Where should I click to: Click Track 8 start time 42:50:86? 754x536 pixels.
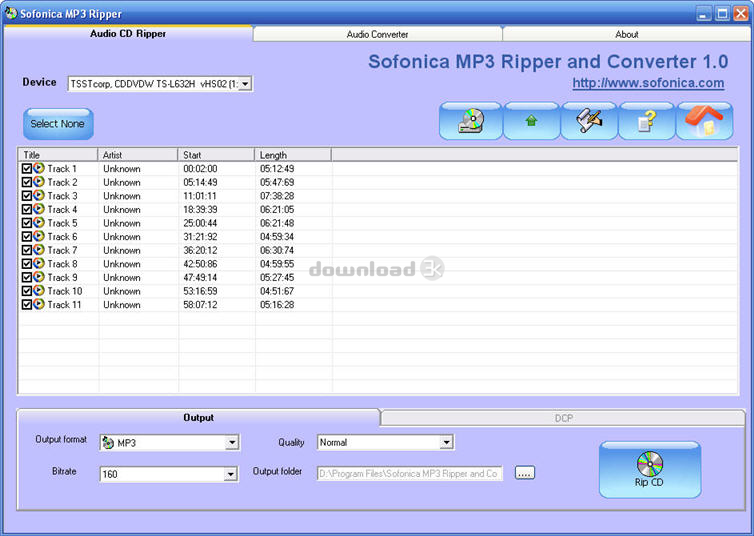(200, 264)
